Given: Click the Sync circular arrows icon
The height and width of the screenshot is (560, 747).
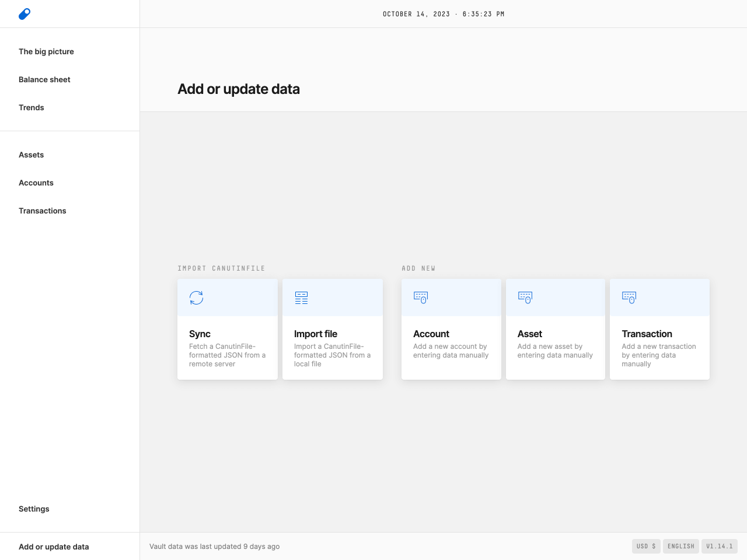Looking at the screenshot, I should pos(197,297).
